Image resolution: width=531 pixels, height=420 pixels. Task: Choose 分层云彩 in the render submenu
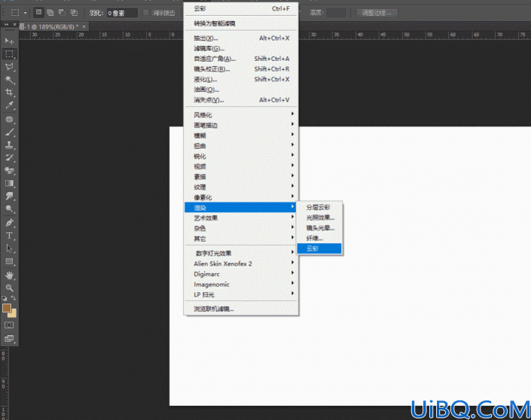319,207
